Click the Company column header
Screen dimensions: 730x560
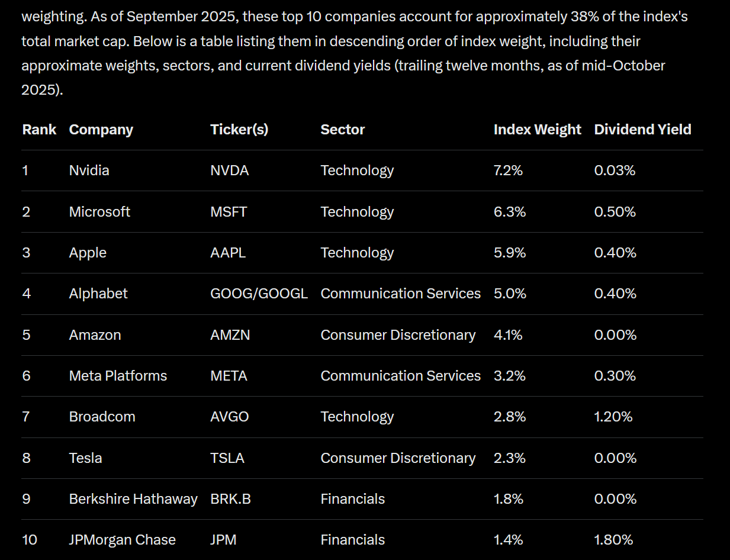[101, 130]
